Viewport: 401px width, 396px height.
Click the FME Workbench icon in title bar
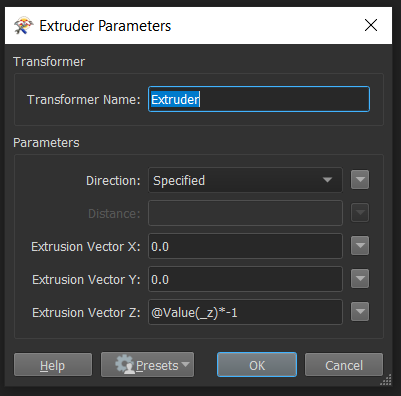point(23,26)
